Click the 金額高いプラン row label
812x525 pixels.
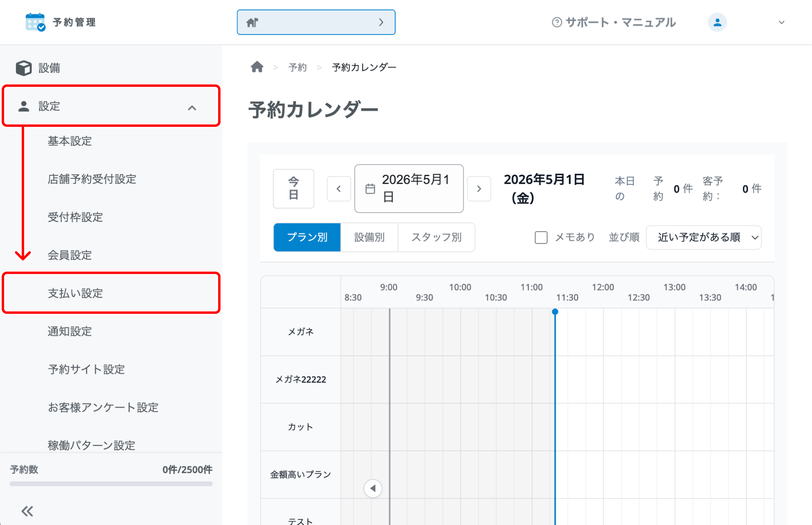[x=301, y=474]
